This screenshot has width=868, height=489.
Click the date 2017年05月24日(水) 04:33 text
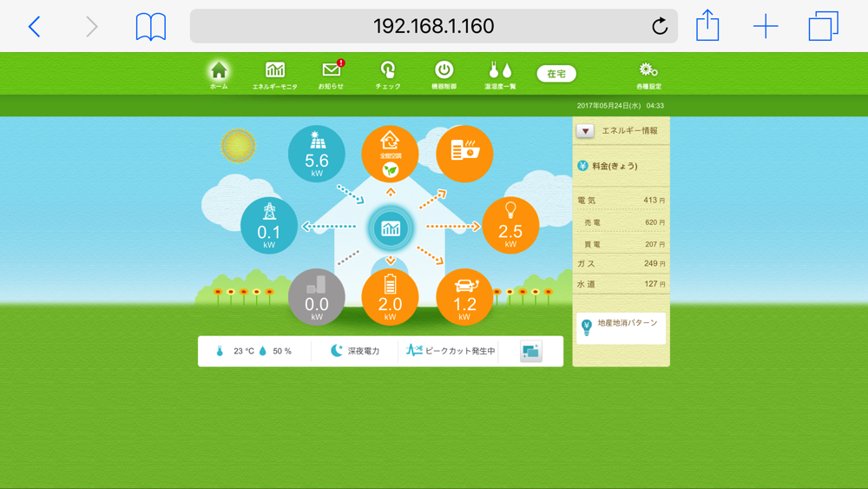(x=620, y=106)
